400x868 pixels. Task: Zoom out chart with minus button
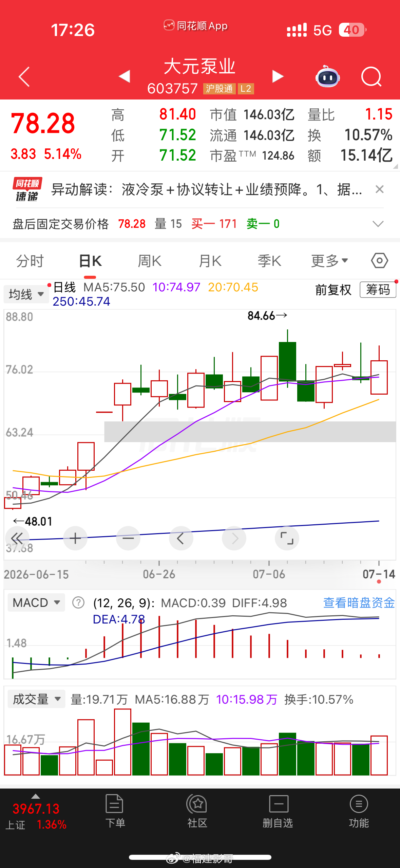128,538
